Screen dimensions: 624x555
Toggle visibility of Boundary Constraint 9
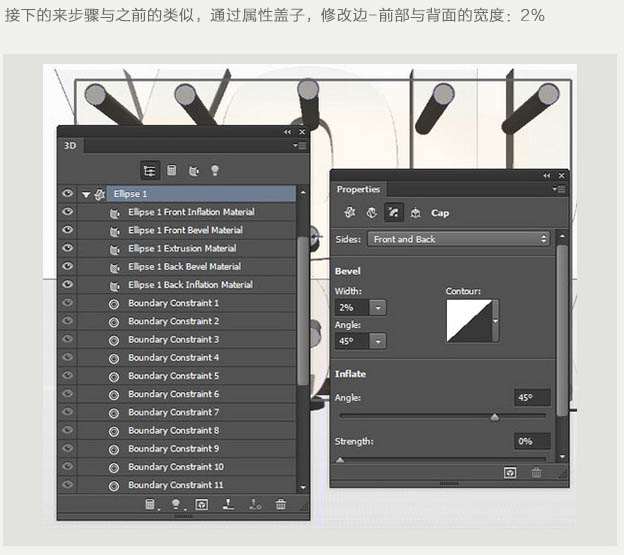[x=67, y=448]
